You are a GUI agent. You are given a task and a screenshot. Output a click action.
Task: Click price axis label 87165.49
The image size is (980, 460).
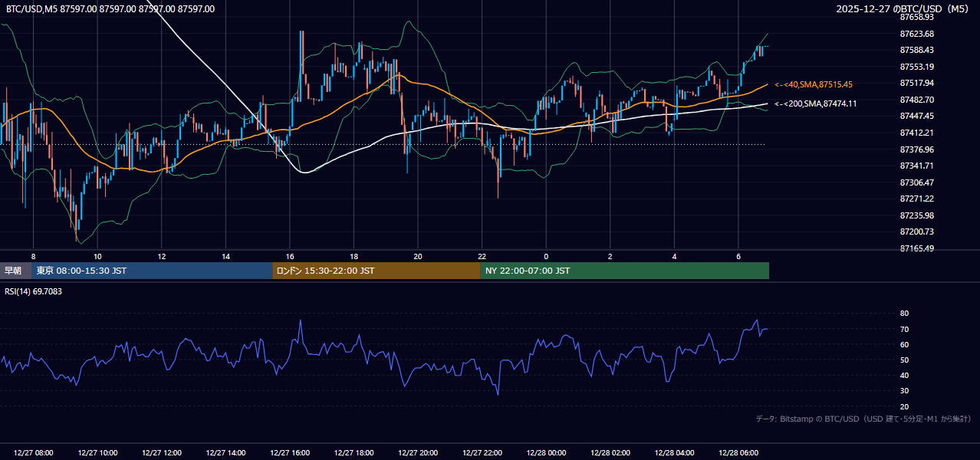point(917,248)
